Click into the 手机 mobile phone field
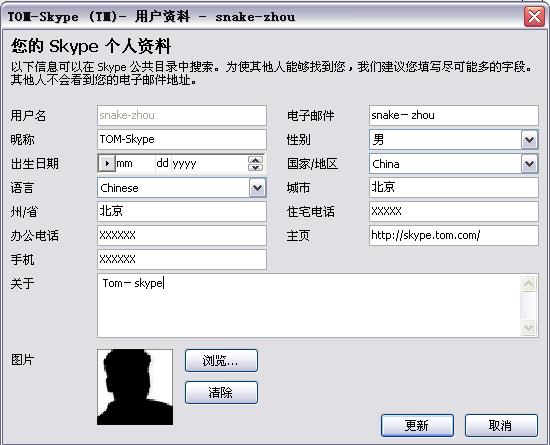 pyautogui.click(x=182, y=259)
